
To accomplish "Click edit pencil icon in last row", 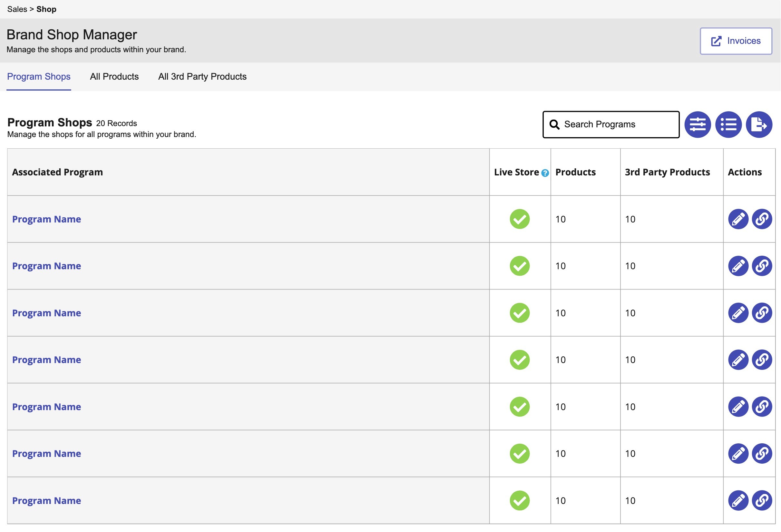I will 738,500.
